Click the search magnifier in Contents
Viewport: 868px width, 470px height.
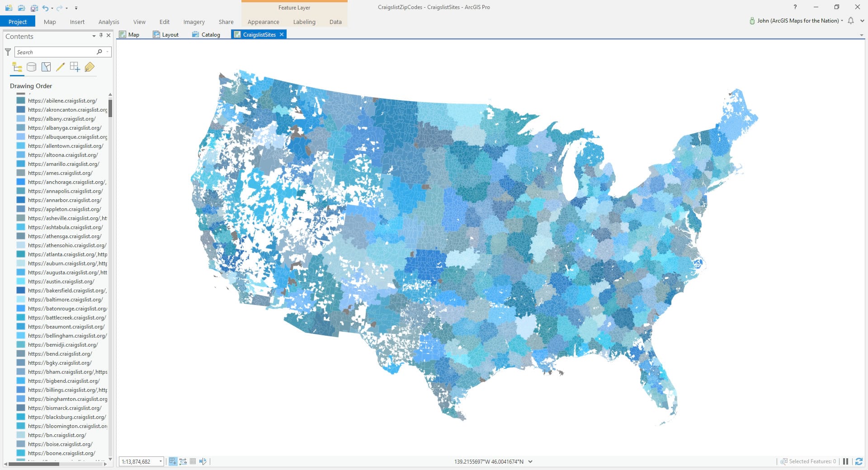[x=99, y=52]
